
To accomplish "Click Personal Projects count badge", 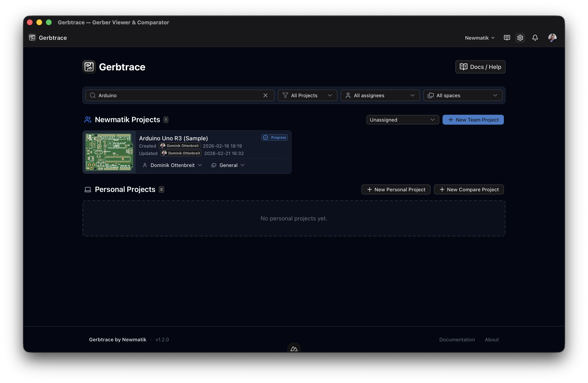I will pyautogui.click(x=161, y=189).
